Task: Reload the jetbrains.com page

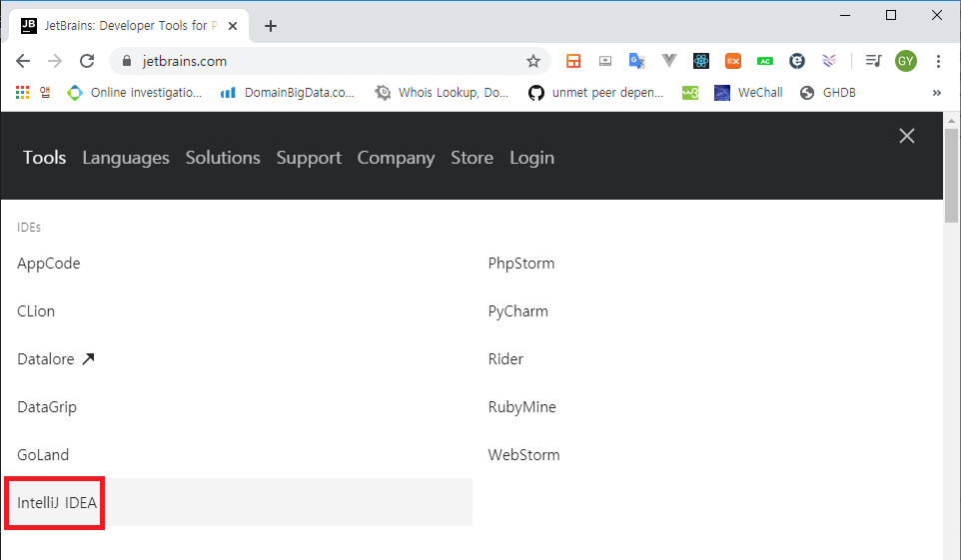Action: 87,61
